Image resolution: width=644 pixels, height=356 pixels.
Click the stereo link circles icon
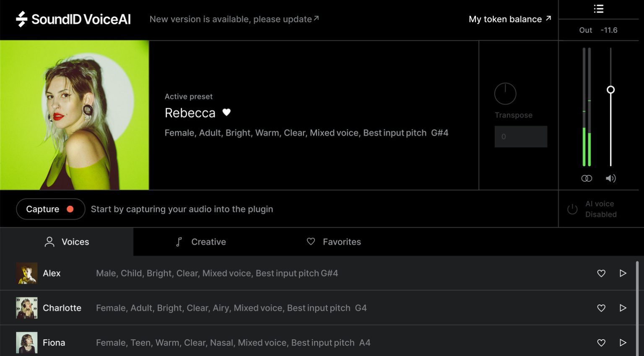pyautogui.click(x=587, y=178)
